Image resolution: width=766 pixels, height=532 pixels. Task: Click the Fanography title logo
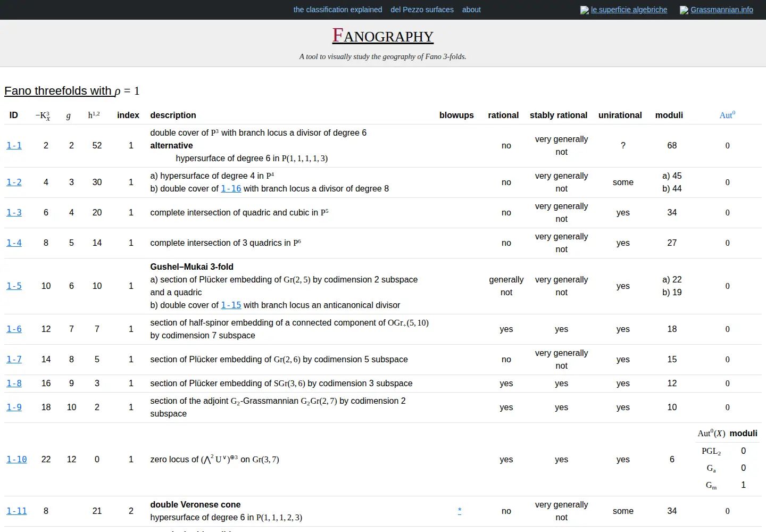[x=383, y=36]
